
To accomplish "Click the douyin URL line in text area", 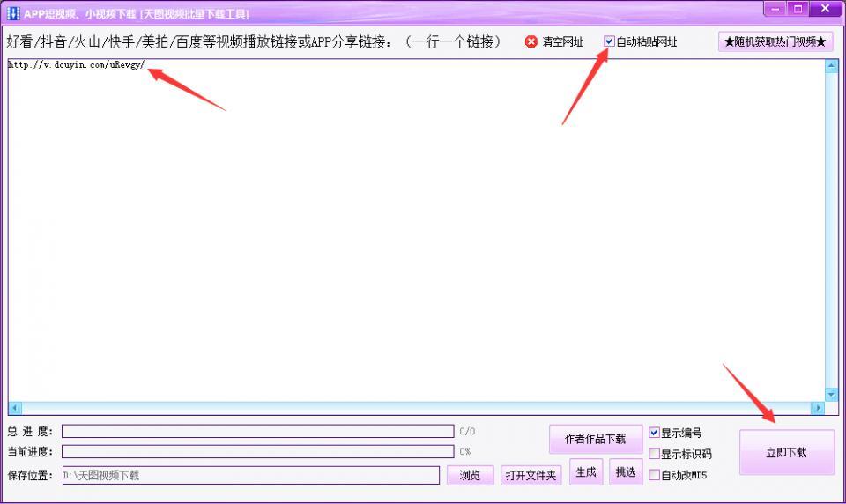I will 76,64.
